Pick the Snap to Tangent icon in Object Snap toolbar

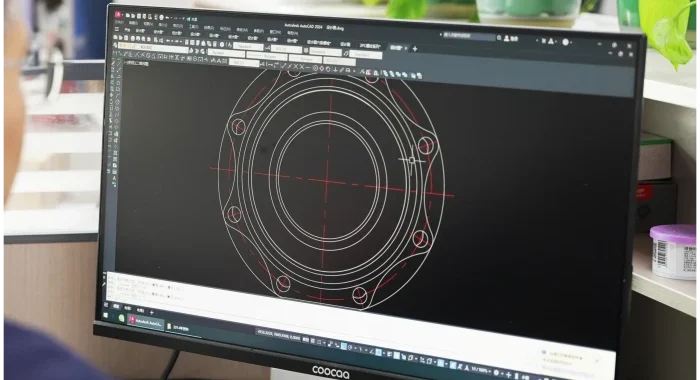coord(328,69)
